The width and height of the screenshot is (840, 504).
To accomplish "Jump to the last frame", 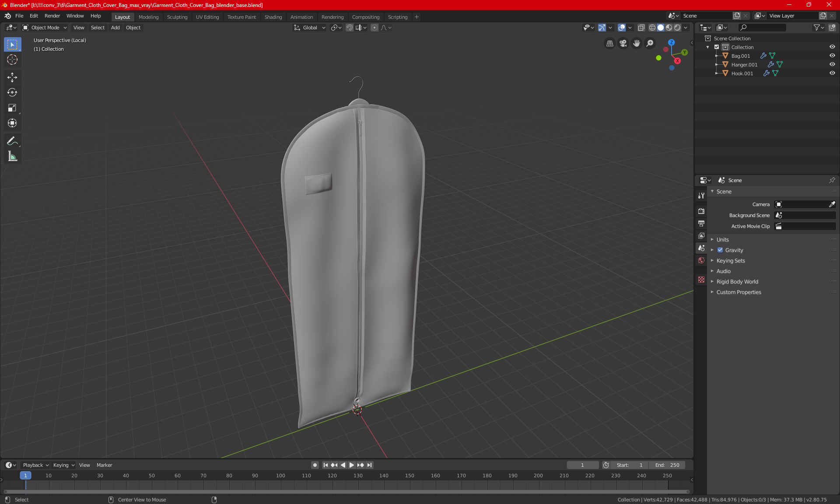I will pyautogui.click(x=370, y=465).
